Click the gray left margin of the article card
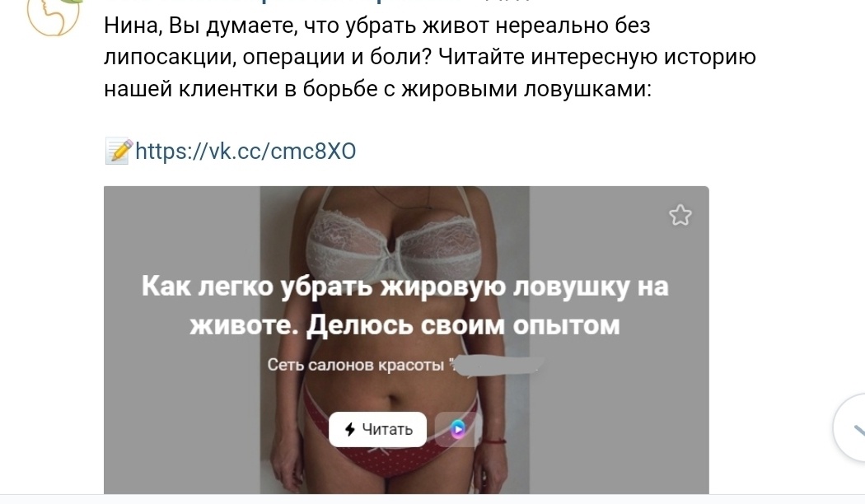 182,339
